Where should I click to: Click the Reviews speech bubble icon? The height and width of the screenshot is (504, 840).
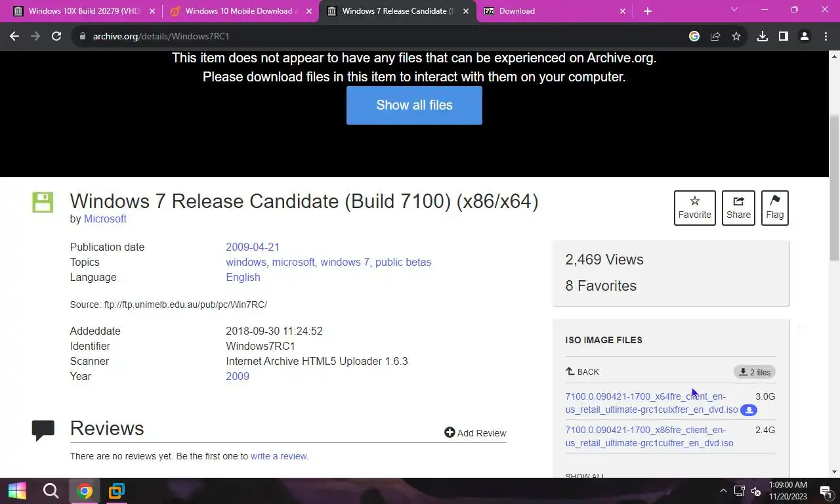[x=43, y=430]
